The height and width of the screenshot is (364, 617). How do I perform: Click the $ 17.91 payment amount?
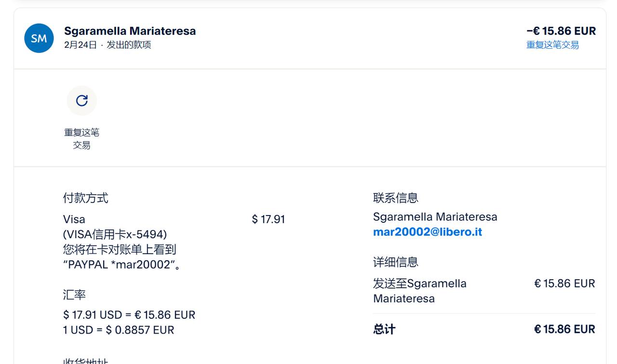point(268,219)
